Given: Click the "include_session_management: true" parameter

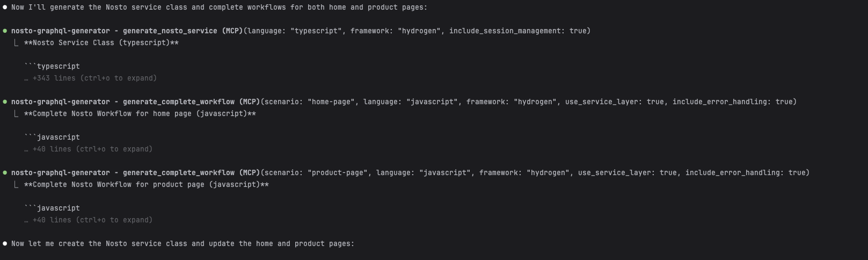Looking at the screenshot, I should [517, 31].
